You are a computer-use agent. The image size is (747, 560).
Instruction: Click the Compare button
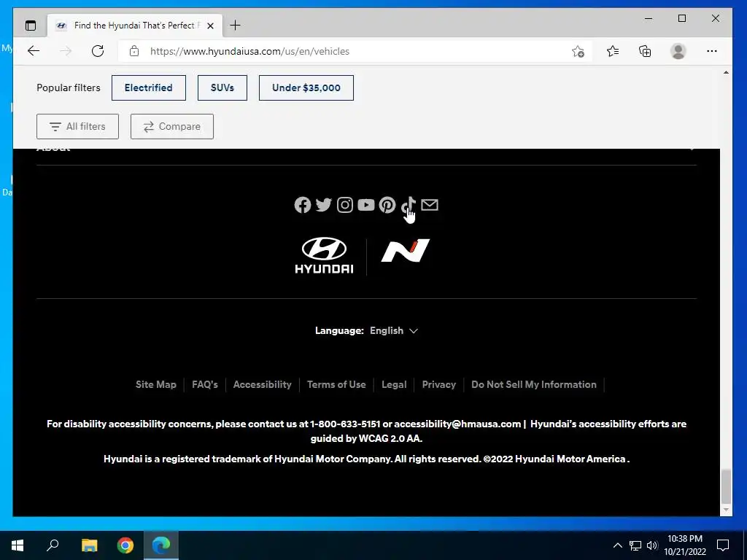(172, 126)
